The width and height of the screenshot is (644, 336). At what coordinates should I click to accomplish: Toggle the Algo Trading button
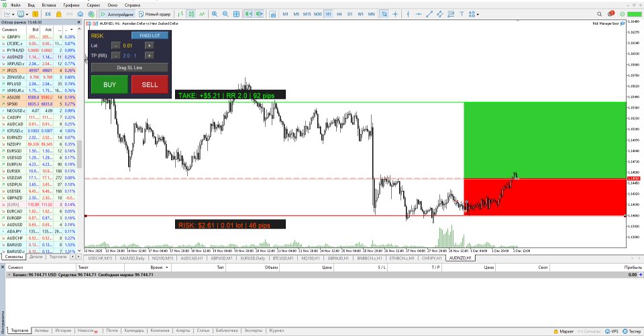[117, 14]
